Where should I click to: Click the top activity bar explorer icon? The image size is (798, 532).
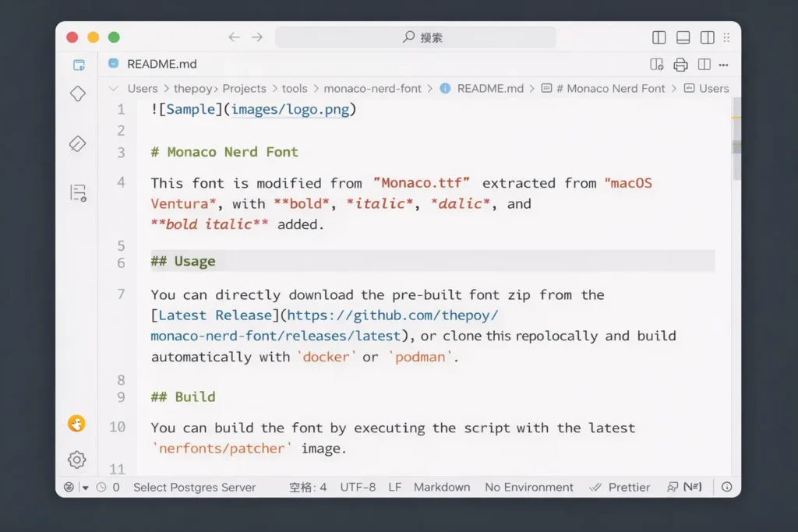coord(78,65)
